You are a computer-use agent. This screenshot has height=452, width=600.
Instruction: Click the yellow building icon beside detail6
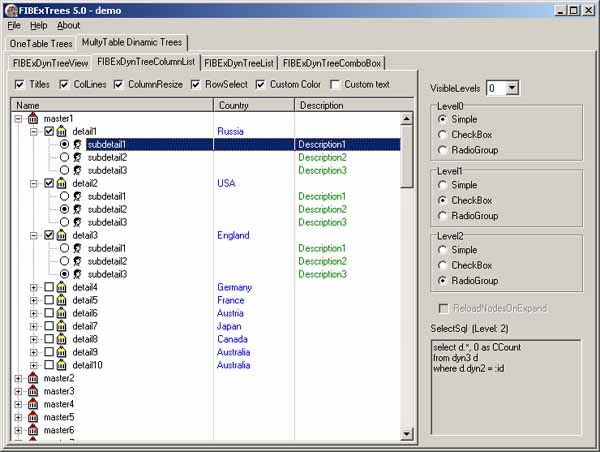click(x=62, y=313)
